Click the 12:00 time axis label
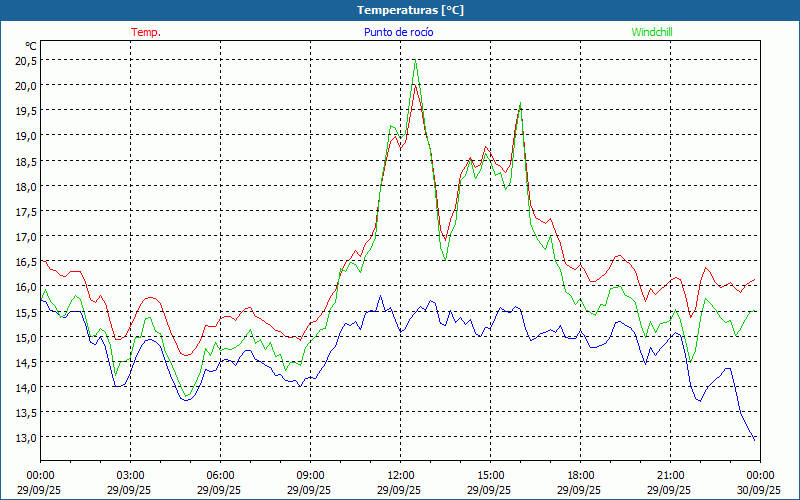This screenshot has width=800, height=500. pos(400,475)
